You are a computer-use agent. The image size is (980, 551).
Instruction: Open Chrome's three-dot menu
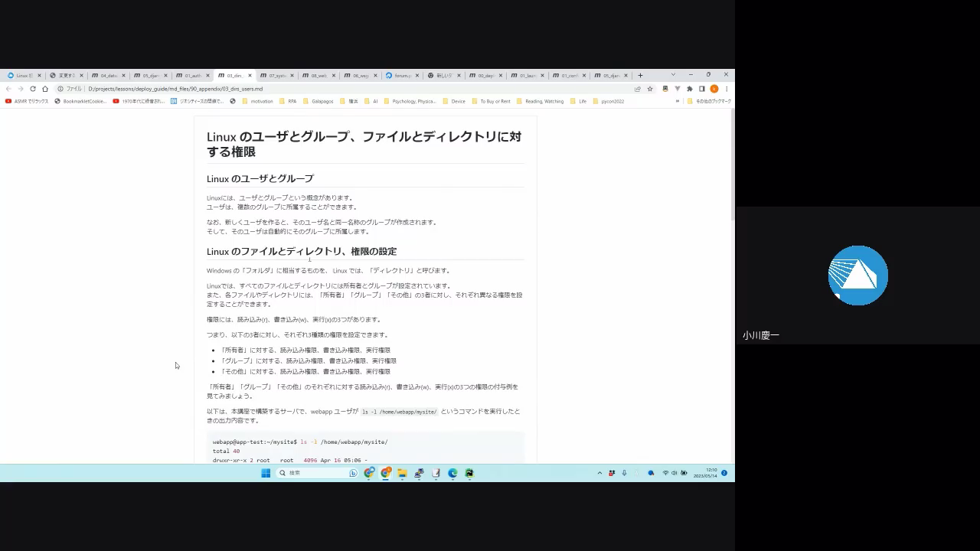727,89
